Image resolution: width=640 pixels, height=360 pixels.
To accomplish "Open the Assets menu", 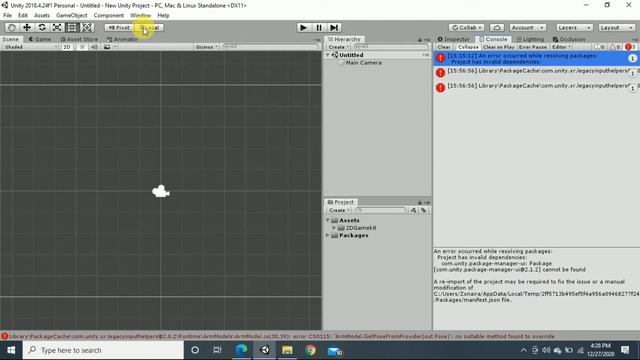I will (42, 15).
